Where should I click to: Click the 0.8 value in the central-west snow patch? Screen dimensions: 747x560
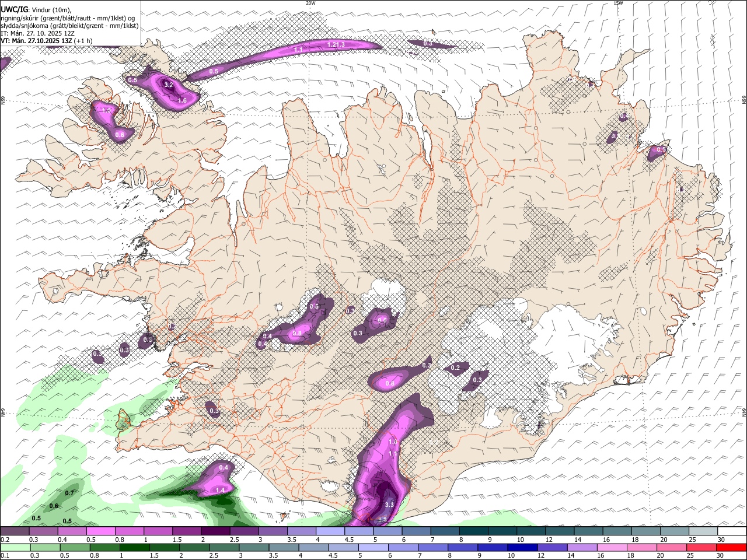[x=297, y=333]
